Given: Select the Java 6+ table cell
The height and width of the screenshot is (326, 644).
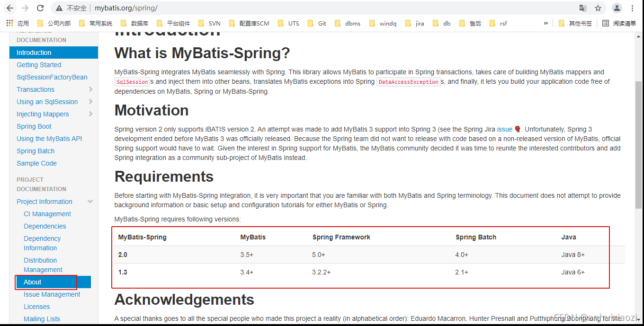Looking at the screenshot, I should (573, 272).
